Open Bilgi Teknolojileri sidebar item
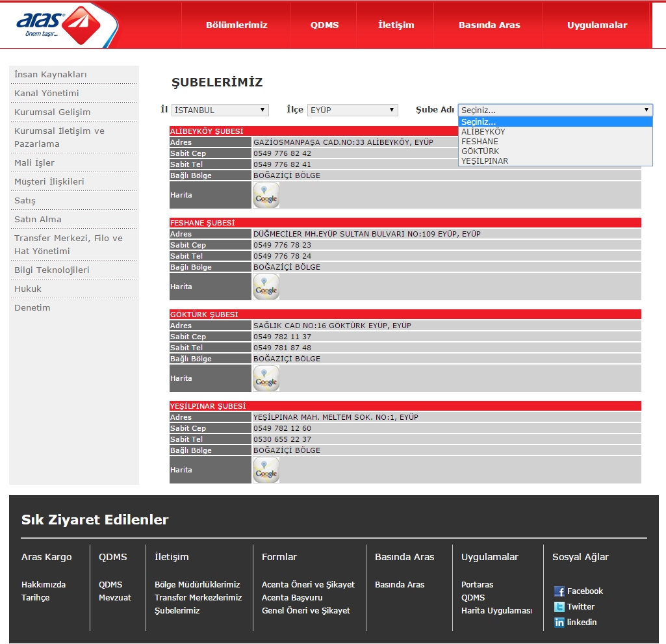Image resolution: width=666 pixels, height=644 pixels. (52, 270)
